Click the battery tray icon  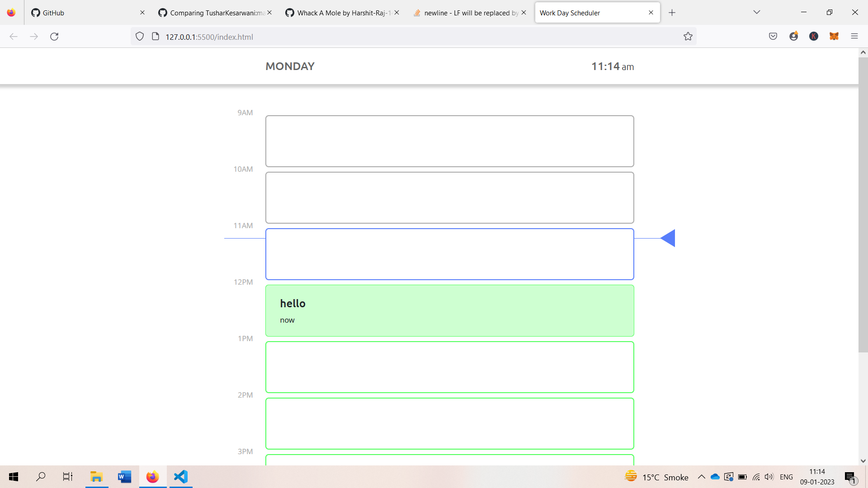click(x=742, y=477)
